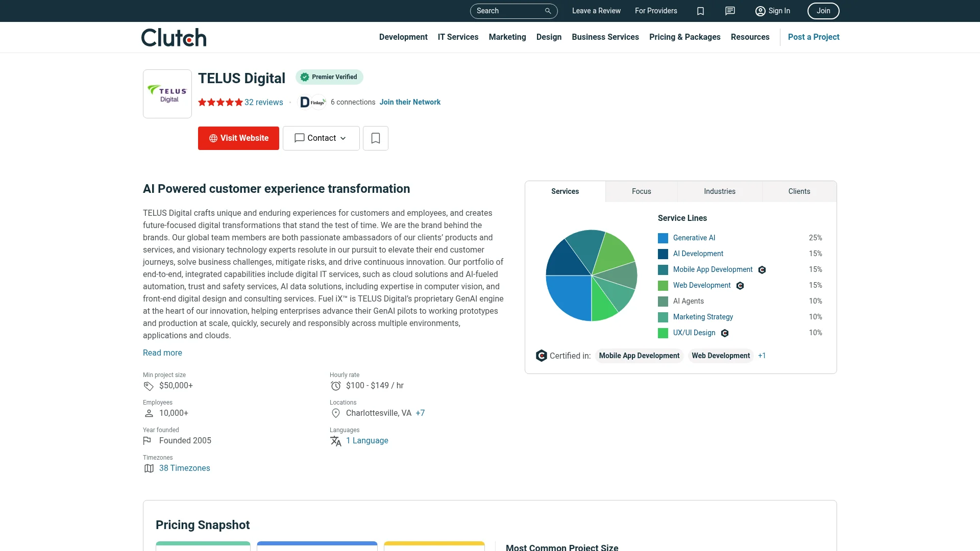Screen dimensions: 980x551
Task: Click the certification badge next to Web Development
Action: pyautogui.click(x=740, y=286)
